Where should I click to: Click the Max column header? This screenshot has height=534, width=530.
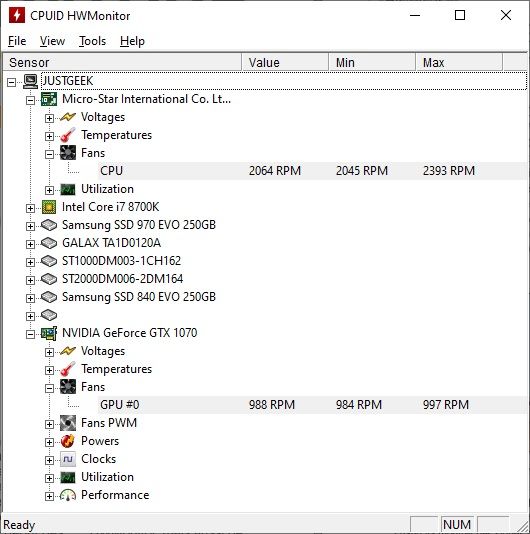coord(459,62)
